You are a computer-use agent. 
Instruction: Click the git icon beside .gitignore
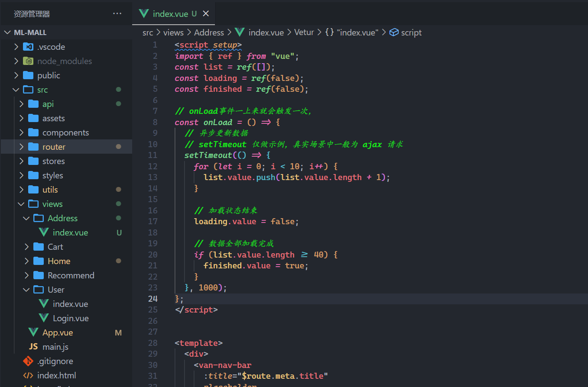(28, 361)
